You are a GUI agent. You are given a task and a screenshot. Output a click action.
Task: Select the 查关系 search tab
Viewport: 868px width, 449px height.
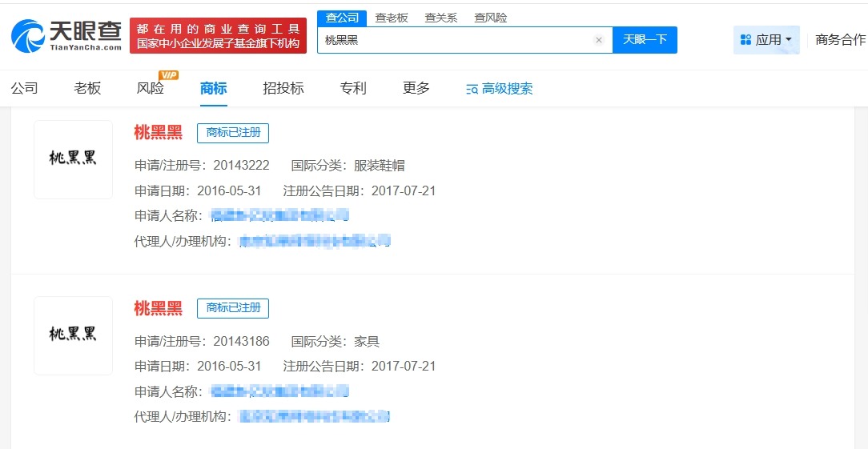click(x=440, y=18)
